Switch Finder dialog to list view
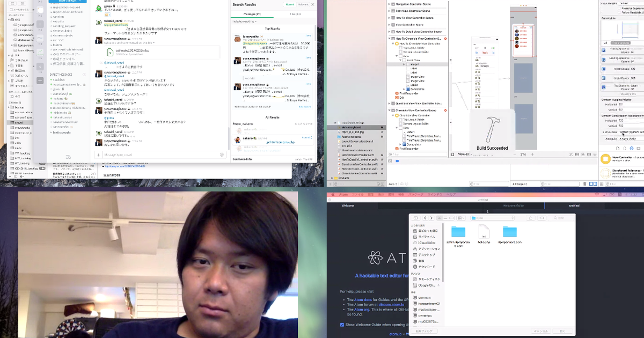The height and width of the screenshot is (338, 644). 445,218
